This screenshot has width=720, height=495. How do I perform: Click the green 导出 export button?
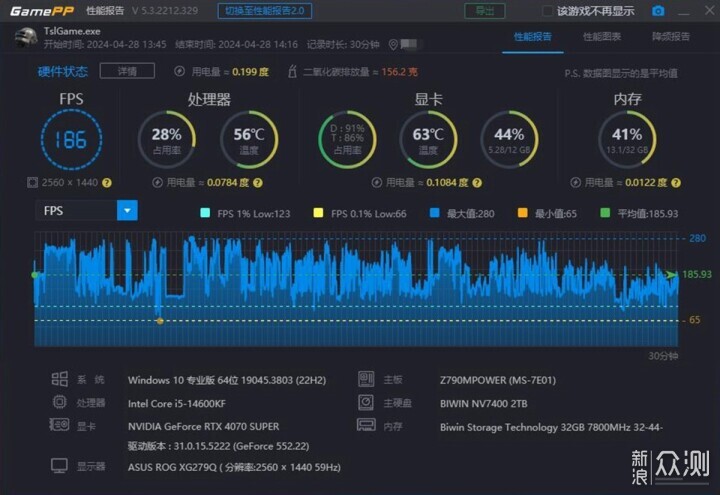[x=484, y=11]
